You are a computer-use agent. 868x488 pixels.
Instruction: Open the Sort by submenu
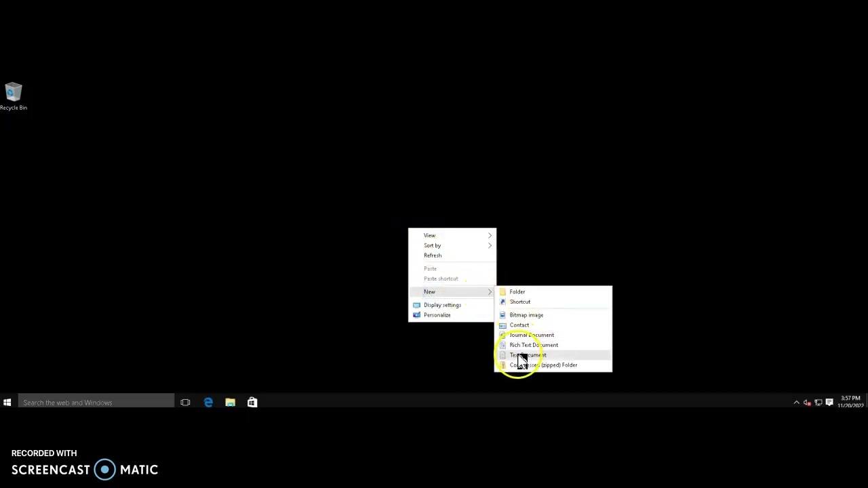[452, 245]
